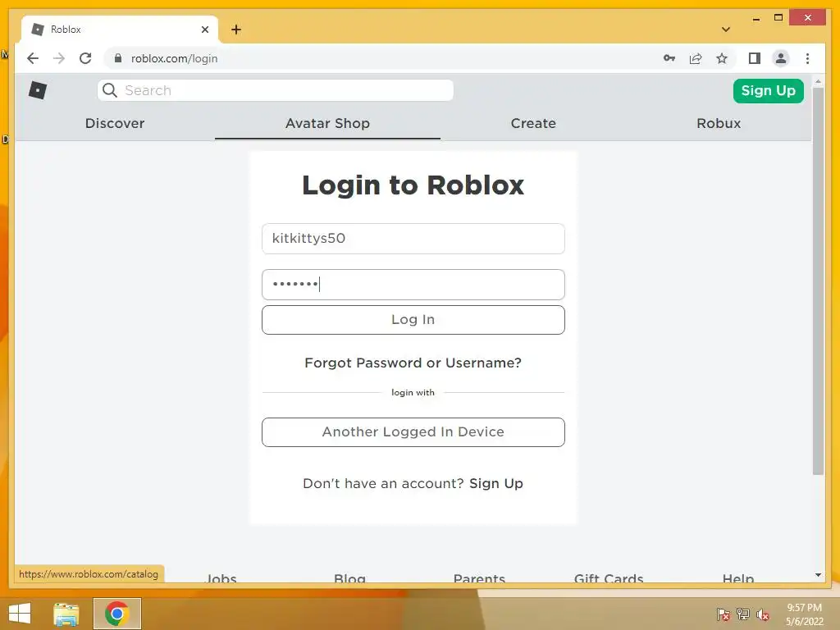Click the address bar URL roblox.com/login
Screen dimensions: 840x630
click(x=174, y=58)
